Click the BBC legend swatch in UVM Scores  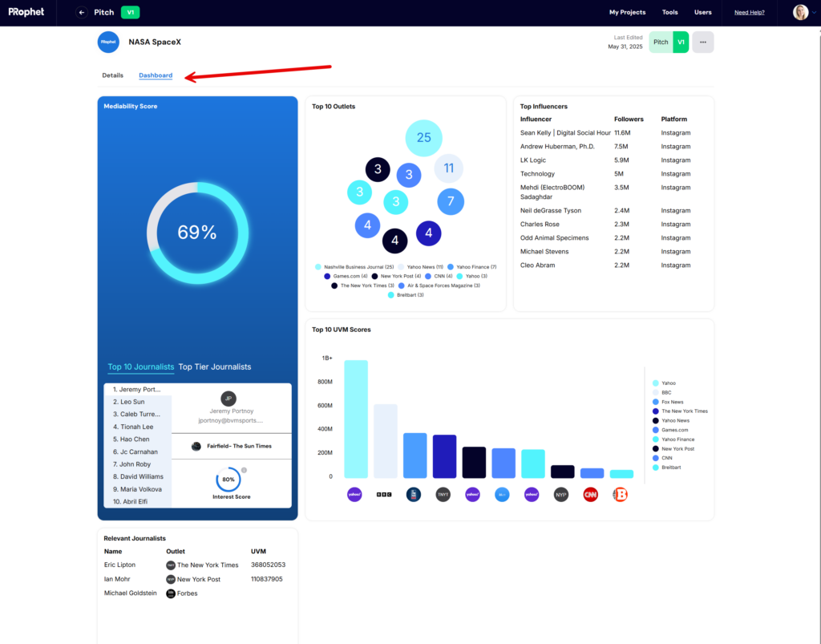click(x=656, y=393)
